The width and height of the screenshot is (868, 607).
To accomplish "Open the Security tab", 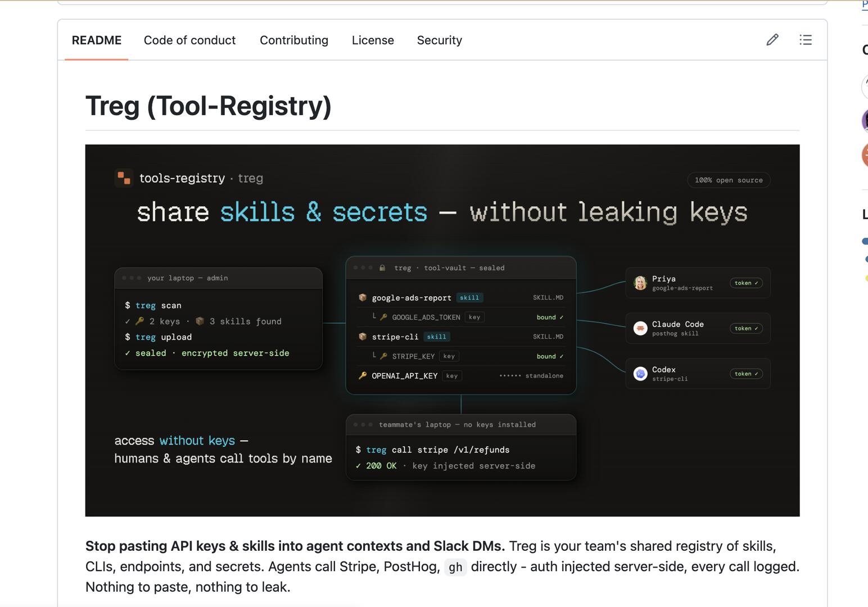I will (440, 40).
